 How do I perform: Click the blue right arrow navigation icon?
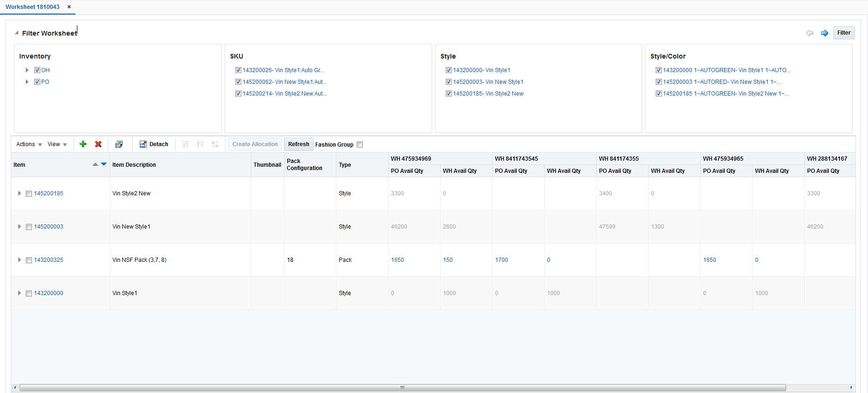[824, 33]
